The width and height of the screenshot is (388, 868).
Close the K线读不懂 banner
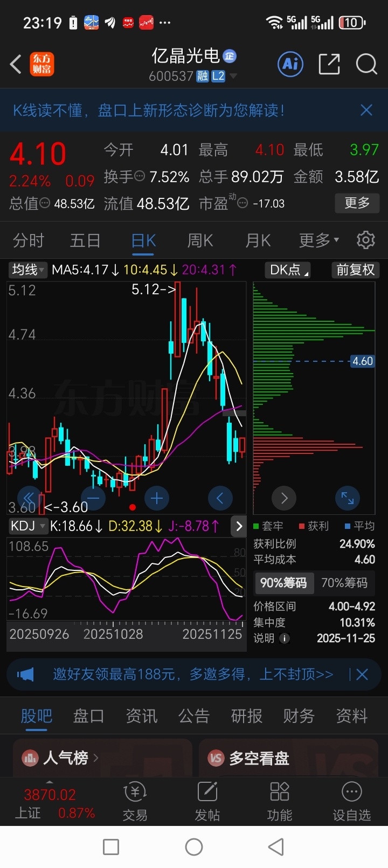pos(366,110)
